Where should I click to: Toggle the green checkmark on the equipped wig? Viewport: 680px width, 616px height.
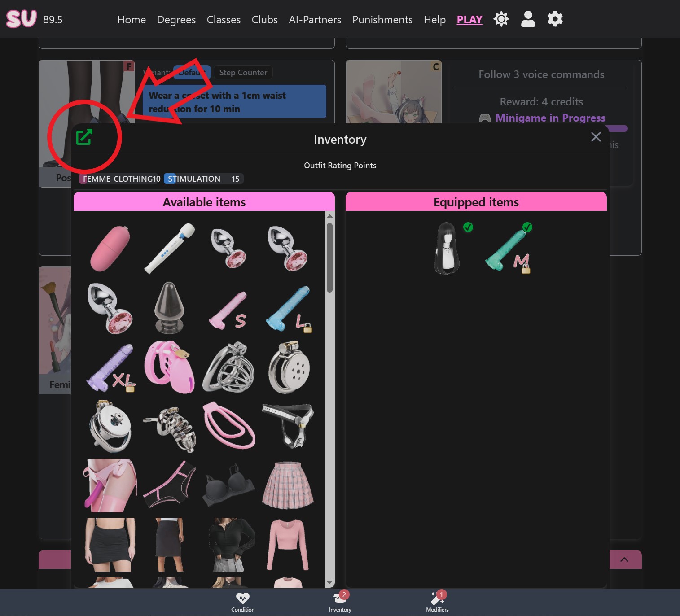coord(468,227)
